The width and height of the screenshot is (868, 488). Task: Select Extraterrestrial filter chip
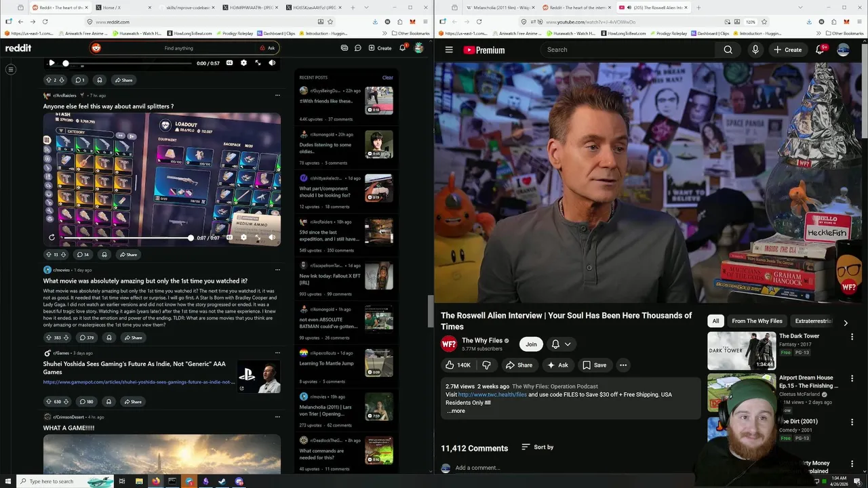click(x=814, y=321)
